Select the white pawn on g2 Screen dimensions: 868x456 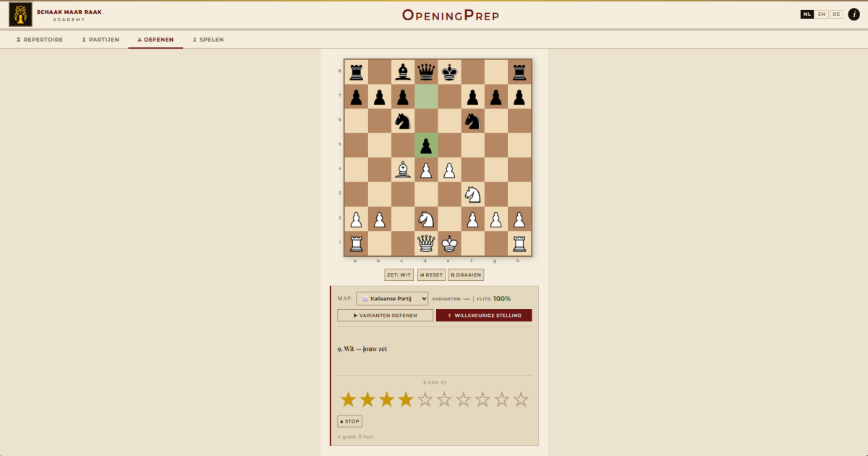(497, 219)
